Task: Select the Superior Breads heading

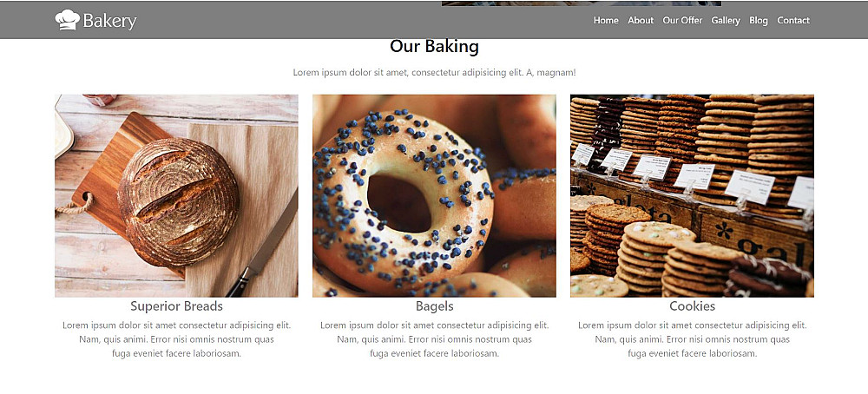Action: [x=176, y=306]
